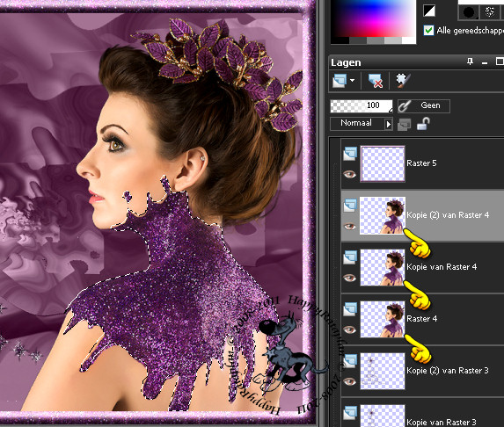504x427 pixels.
Task: Hide the Kopie (2) van Raster 3 layer
Action: (x=349, y=381)
